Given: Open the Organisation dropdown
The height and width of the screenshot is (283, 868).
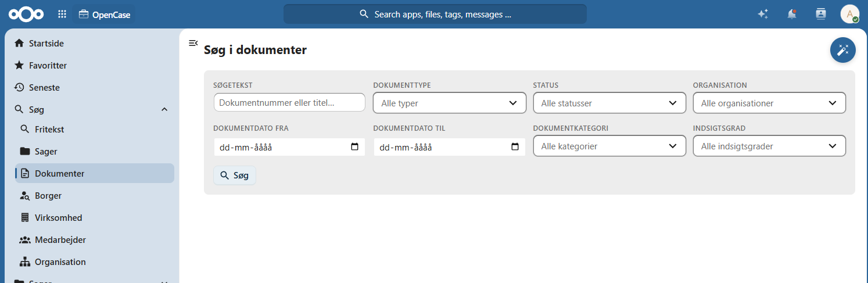Looking at the screenshot, I should click(769, 103).
